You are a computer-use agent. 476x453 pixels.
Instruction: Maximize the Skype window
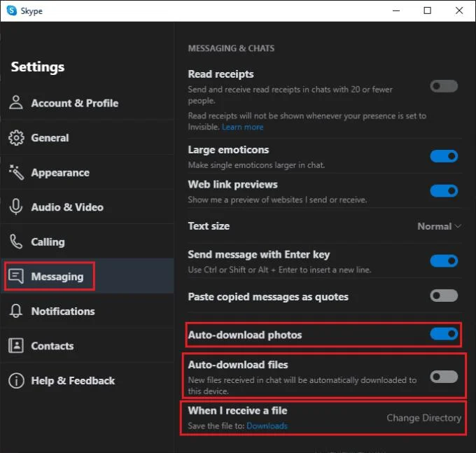(x=427, y=11)
